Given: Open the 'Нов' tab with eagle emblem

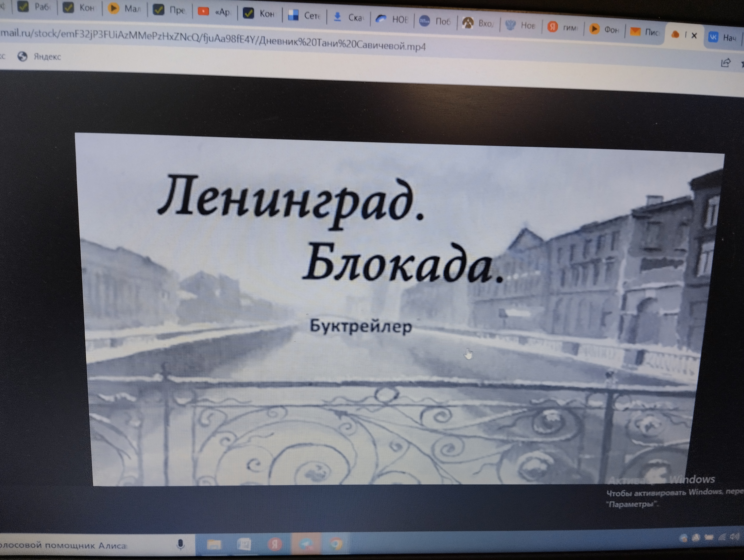Looking at the screenshot, I should (521, 25).
